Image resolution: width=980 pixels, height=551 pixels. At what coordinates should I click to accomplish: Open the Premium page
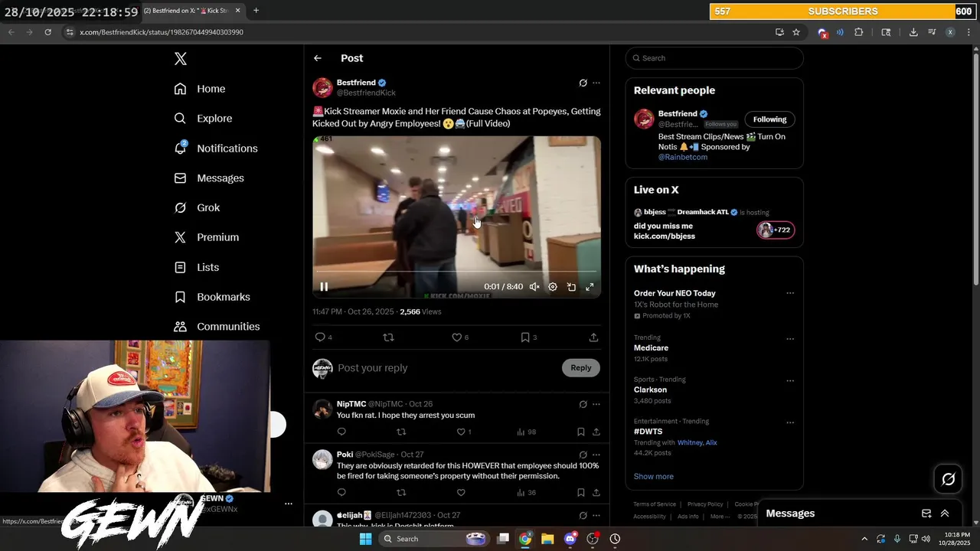click(x=207, y=237)
